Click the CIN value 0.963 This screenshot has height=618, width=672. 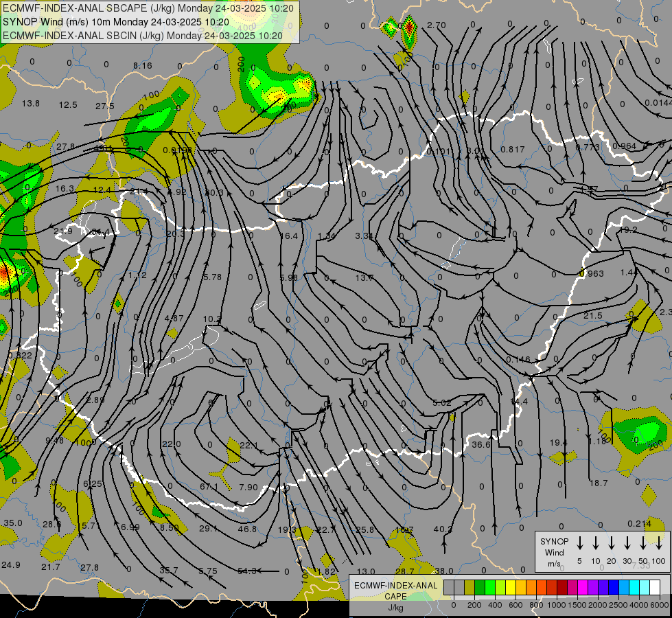(592, 273)
